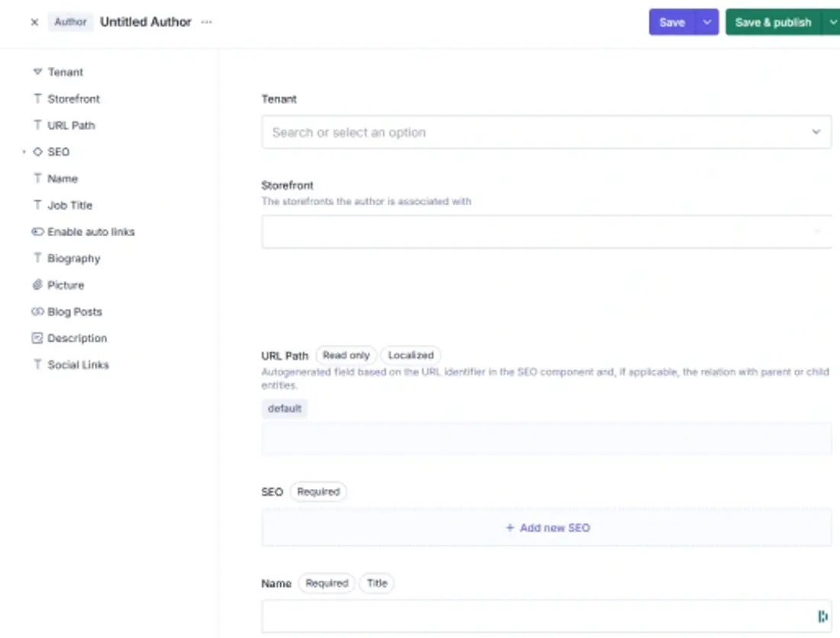Click the URL Path text icon in sidebar
840x638 pixels.
37,125
